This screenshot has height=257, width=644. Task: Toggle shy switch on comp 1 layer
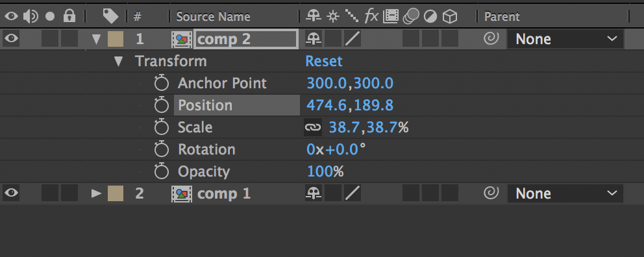pos(314,193)
